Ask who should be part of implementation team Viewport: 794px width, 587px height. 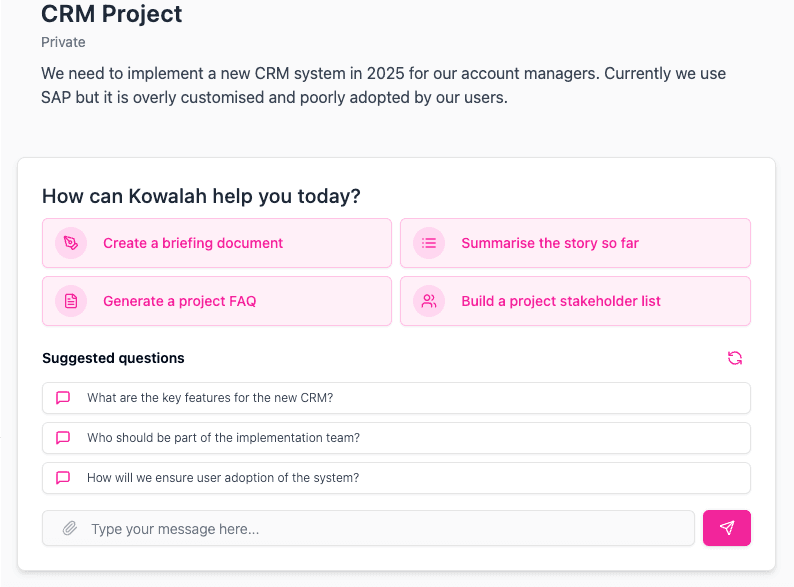[396, 438]
